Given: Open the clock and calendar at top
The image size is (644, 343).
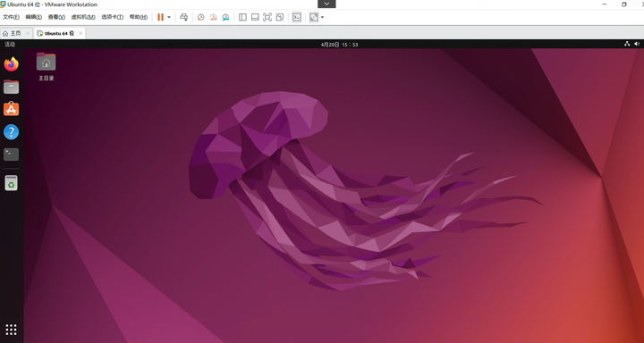Looking at the screenshot, I should [x=339, y=45].
